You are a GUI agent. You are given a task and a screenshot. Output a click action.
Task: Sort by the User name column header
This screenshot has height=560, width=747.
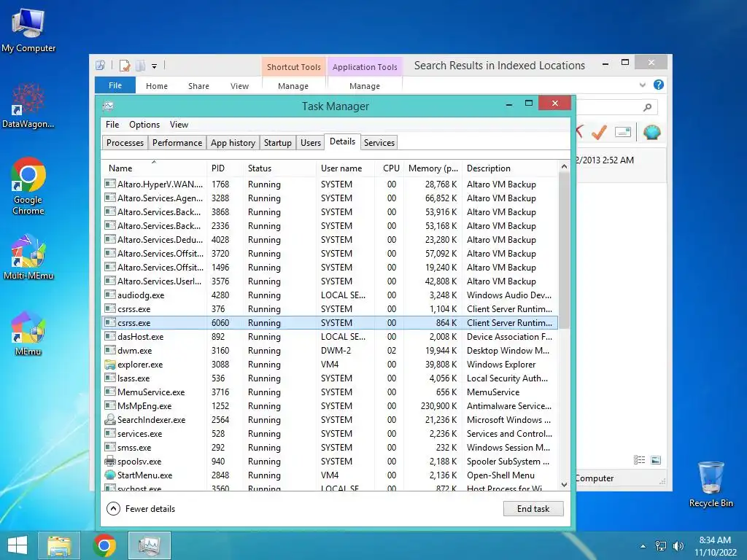coord(345,168)
